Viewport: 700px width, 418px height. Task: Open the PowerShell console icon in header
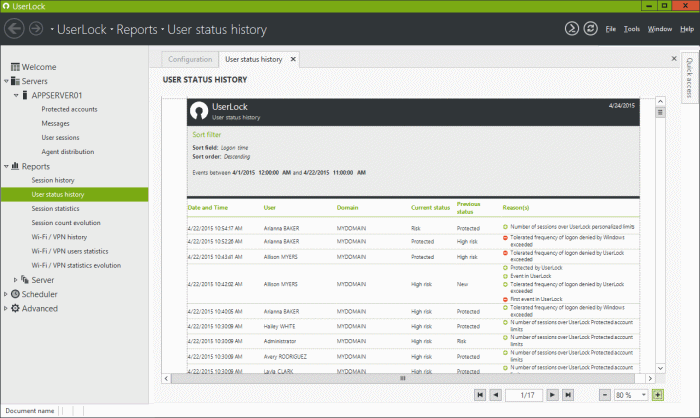pos(572,29)
